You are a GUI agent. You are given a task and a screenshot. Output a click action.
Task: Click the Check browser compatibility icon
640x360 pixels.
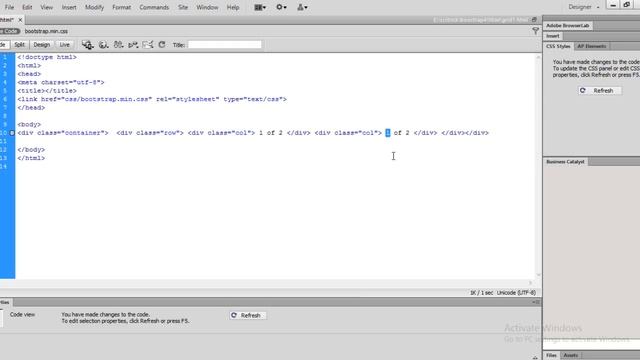point(148,45)
